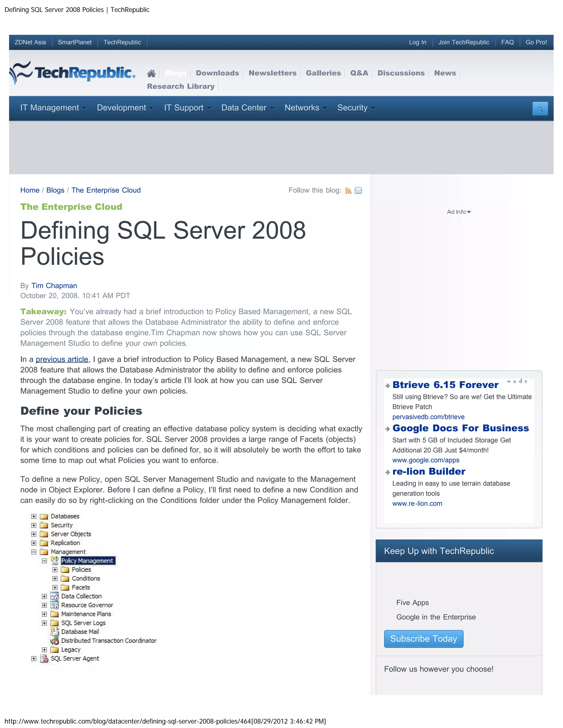This screenshot has width=563, height=728.
Task: Click the email subscription envelope icon
Action: pos(358,191)
